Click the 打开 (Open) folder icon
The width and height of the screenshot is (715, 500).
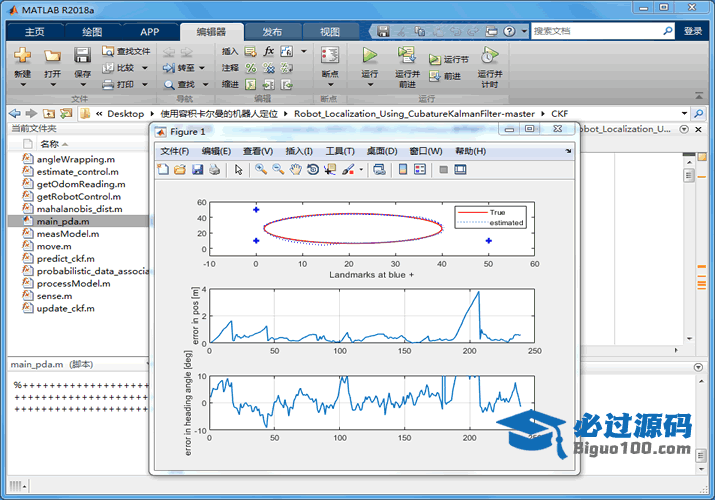click(x=52, y=56)
